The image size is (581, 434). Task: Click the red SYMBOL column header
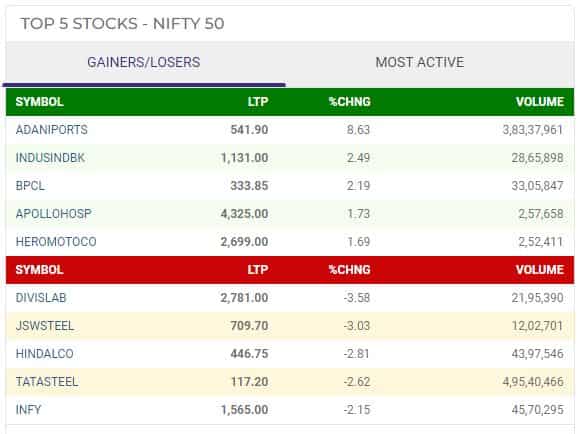click(39, 270)
